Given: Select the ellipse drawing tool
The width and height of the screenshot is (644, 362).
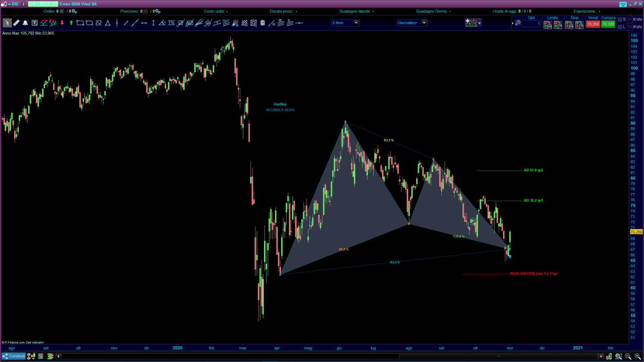Looking at the screenshot, I should [89, 23].
